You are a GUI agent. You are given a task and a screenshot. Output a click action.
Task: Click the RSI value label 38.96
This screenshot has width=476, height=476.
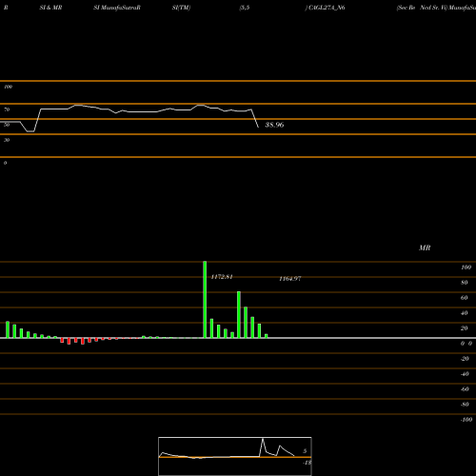[274, 125]
